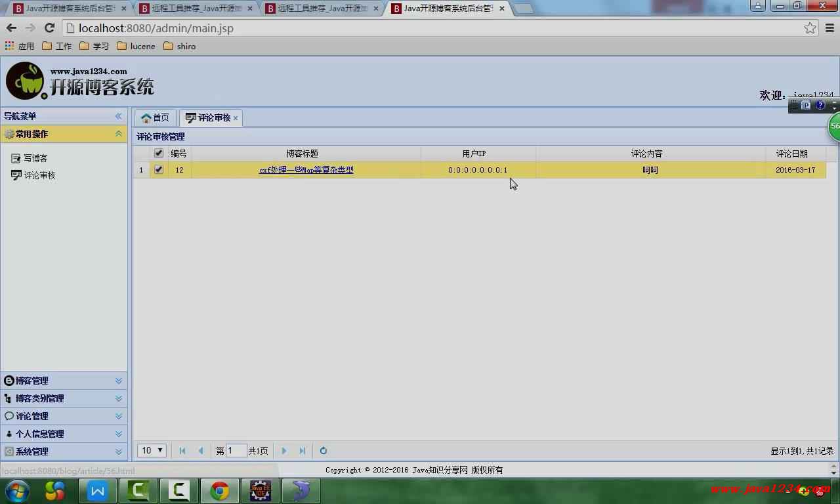This screenshot has width=840, height=504.
Task: Expand the 博客类别管理 accordion
Action: click(x=64, y=398)
